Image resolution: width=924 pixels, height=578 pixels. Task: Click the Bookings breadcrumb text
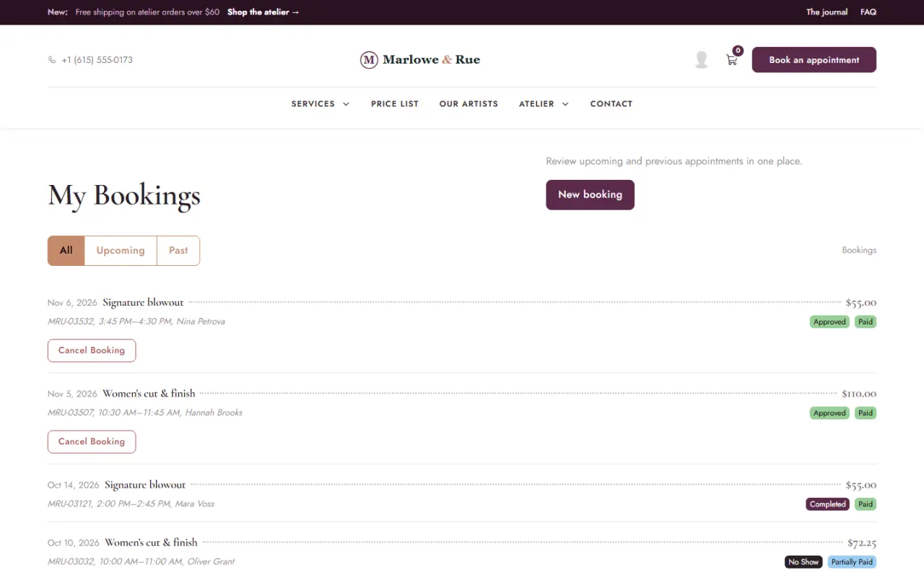pos(859,250)
